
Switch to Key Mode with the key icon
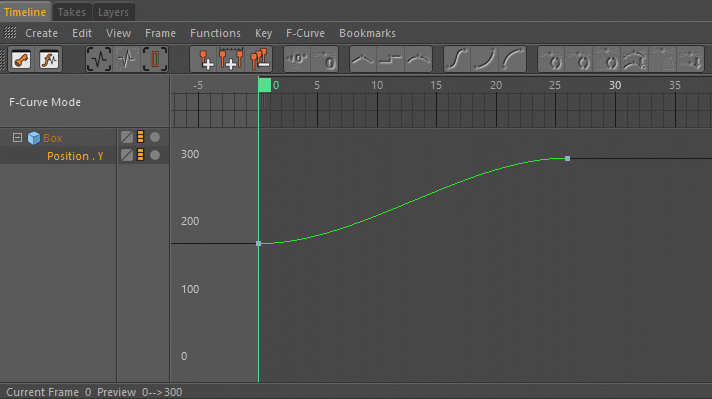click(x=21, y=59)
